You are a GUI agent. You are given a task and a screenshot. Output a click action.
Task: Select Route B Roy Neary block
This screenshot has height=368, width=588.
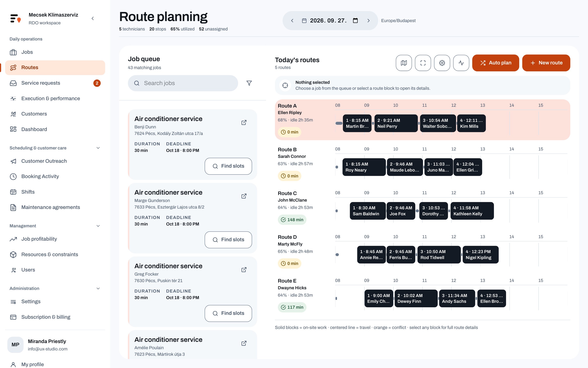point(364,167)
